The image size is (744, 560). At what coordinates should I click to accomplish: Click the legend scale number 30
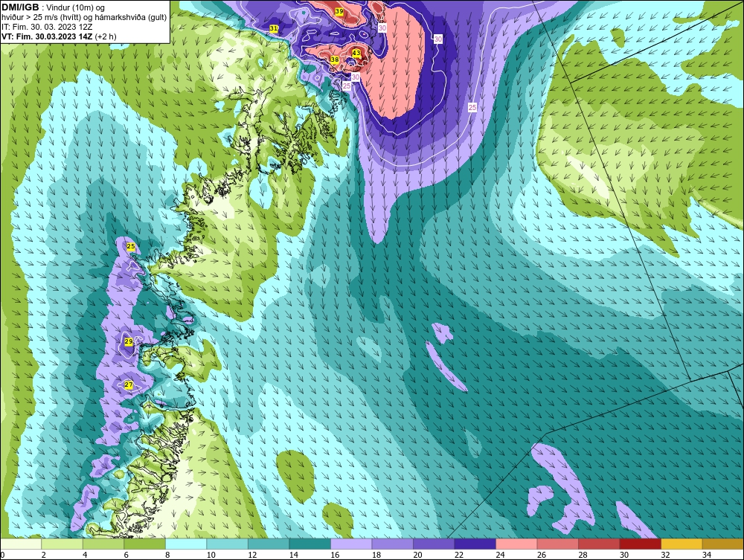623,555
